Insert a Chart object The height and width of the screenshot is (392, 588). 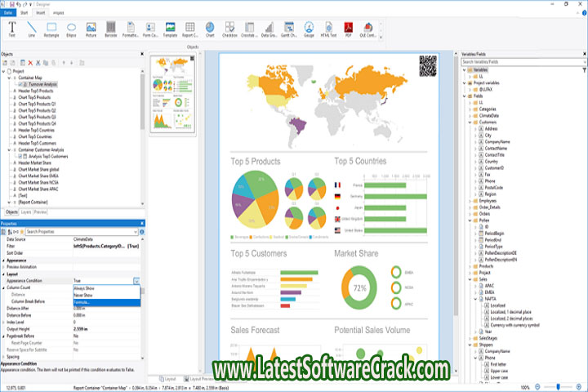coord(210,29)
